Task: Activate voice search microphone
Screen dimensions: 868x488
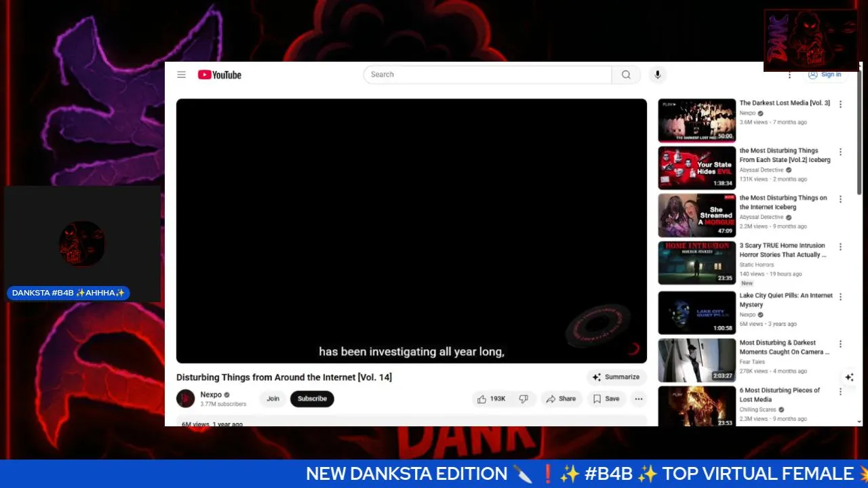Action: click(657, 75)
